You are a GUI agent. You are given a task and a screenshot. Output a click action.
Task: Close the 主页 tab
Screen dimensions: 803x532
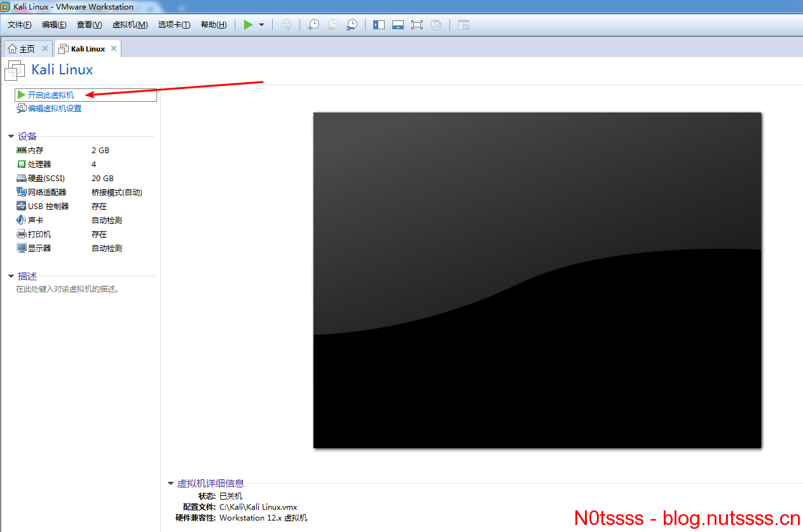45,48
